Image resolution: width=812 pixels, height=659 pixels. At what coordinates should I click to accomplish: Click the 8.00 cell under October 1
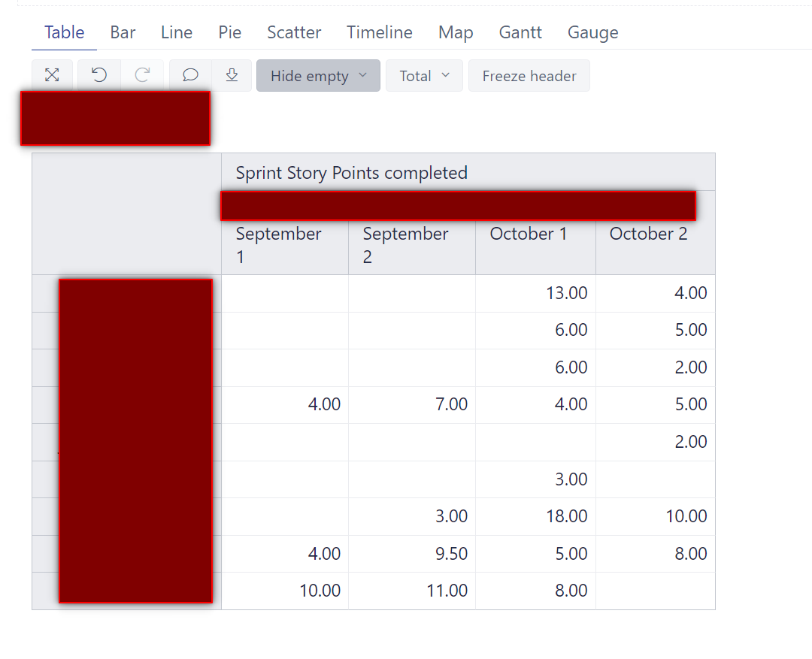(x=535, y=591)
